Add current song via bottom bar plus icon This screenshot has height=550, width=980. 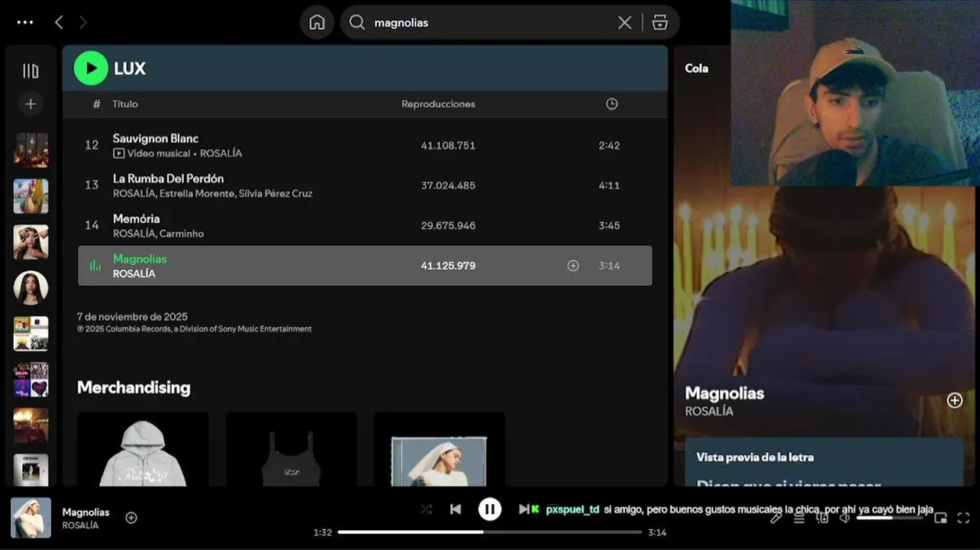click(131, 518)
